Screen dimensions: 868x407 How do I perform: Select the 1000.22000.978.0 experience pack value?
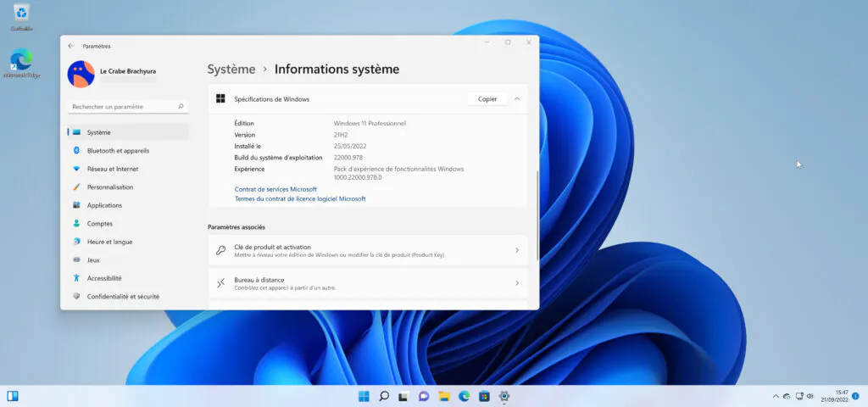pyautogui.click(x=358, y=178)
